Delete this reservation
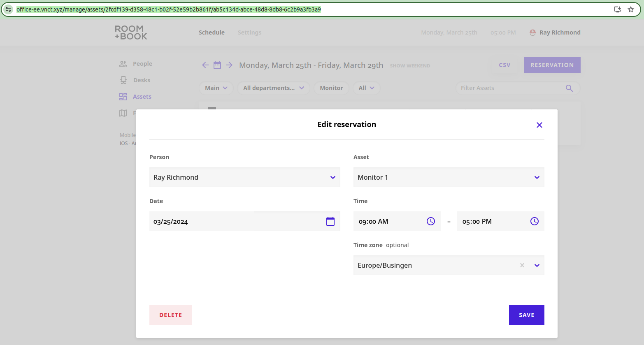Image resolution: width=644 pixels, height=345 pixels. [171, 315]
